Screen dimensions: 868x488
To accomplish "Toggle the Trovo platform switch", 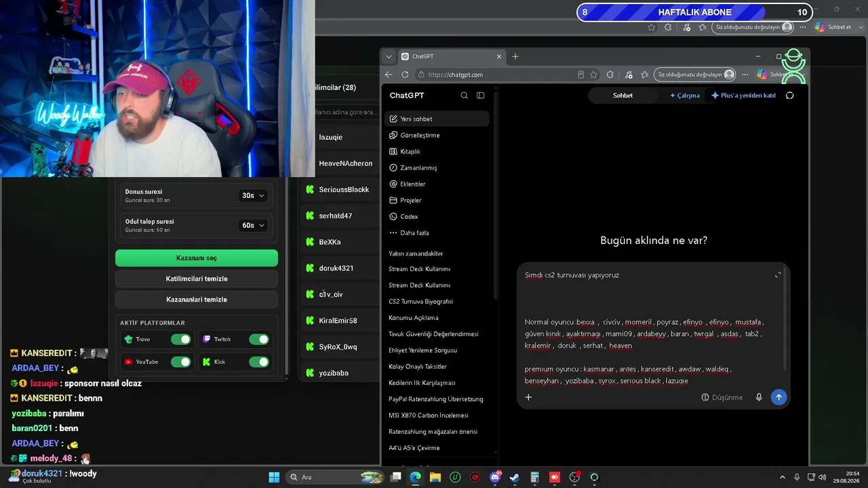I will [180, 340].
